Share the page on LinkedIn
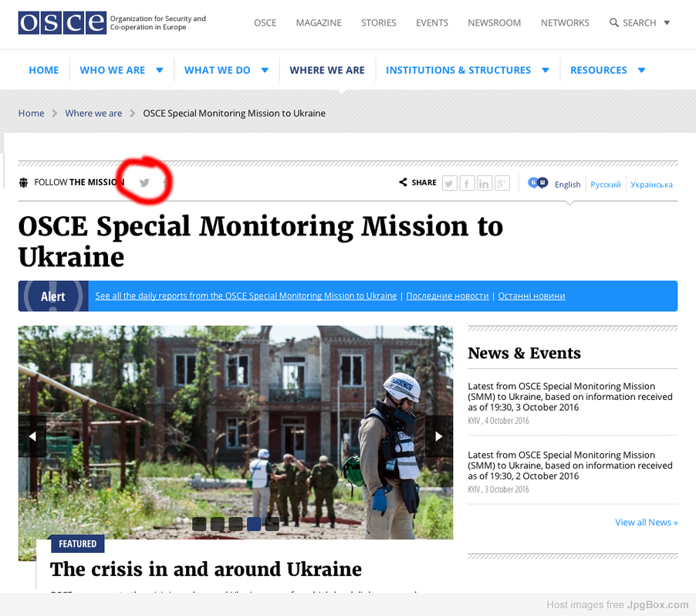This screenshot has height=616, width=696. tap(485, 183)
